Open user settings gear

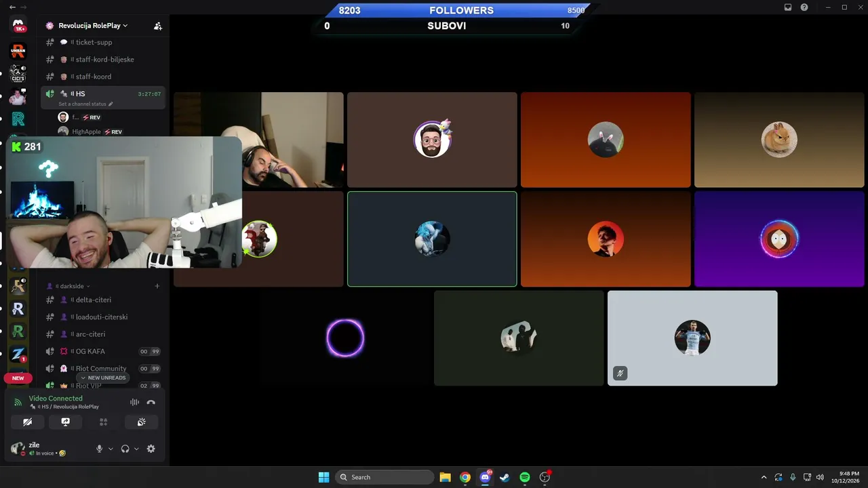tap(151, 449)
